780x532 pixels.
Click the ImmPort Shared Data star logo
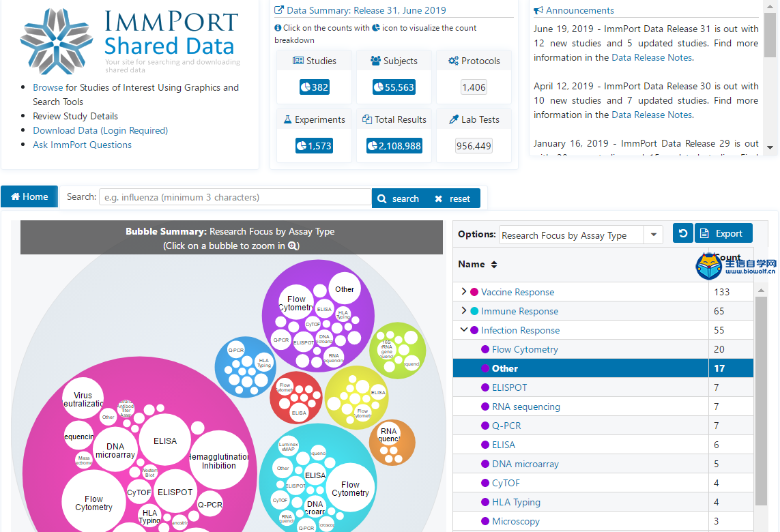[56, 42]
